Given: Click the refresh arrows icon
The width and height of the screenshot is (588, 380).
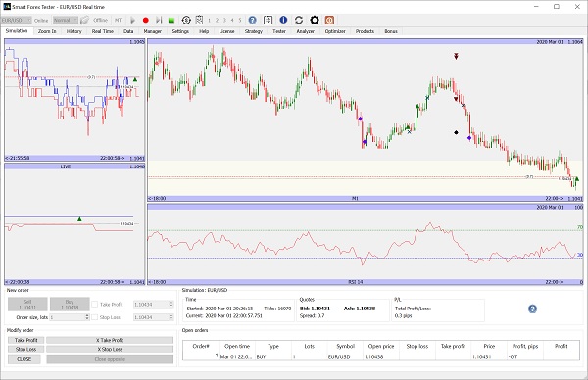Looking at the screenshot, I should (299, 20).
